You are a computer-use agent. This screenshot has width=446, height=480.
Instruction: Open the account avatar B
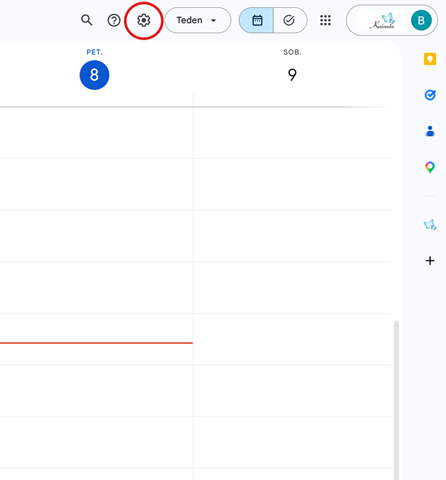pos(421,20)
